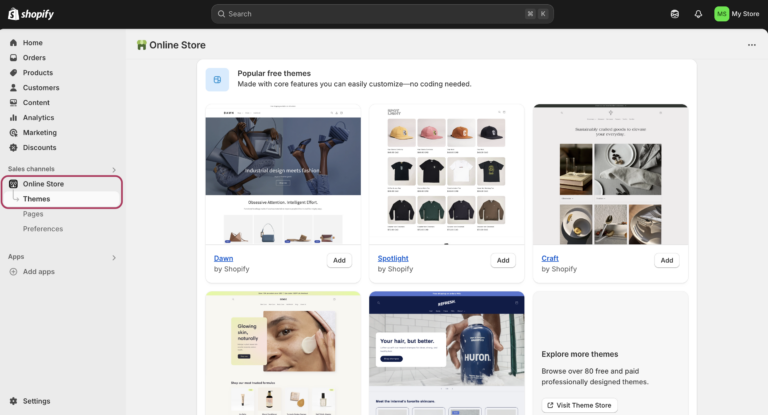Add the Dawn theme
The width and height of the screenshot is (768, 415).
click(x=339, y=260)
